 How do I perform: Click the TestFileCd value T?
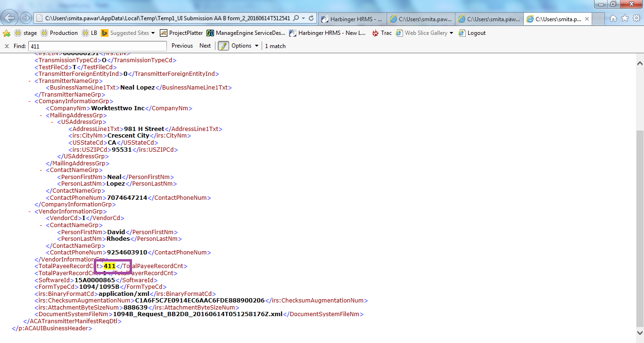(74, 67)
